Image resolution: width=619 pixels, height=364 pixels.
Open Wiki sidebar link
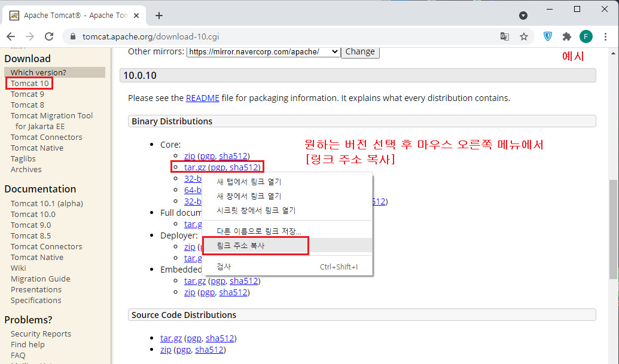click(x=18, y=268)
